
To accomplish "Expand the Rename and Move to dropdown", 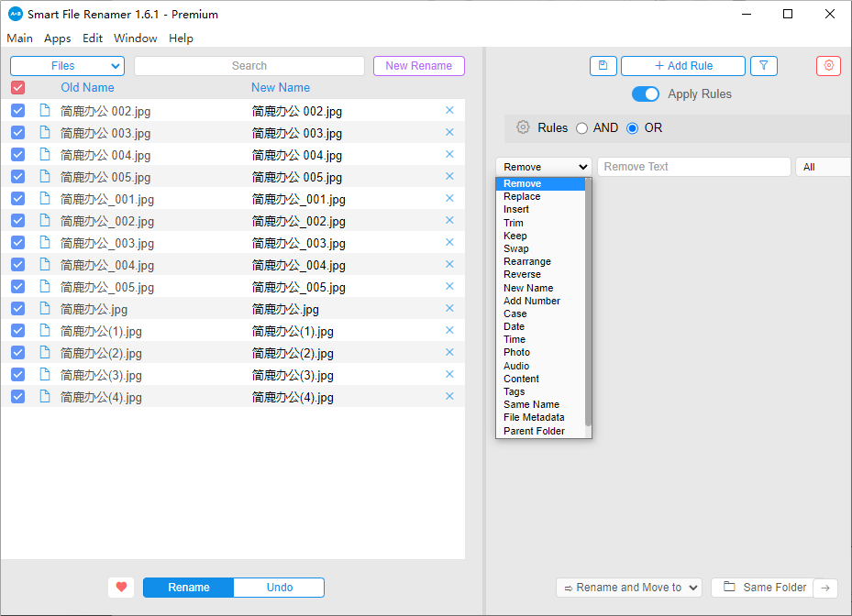I will [x=628, y=588].
